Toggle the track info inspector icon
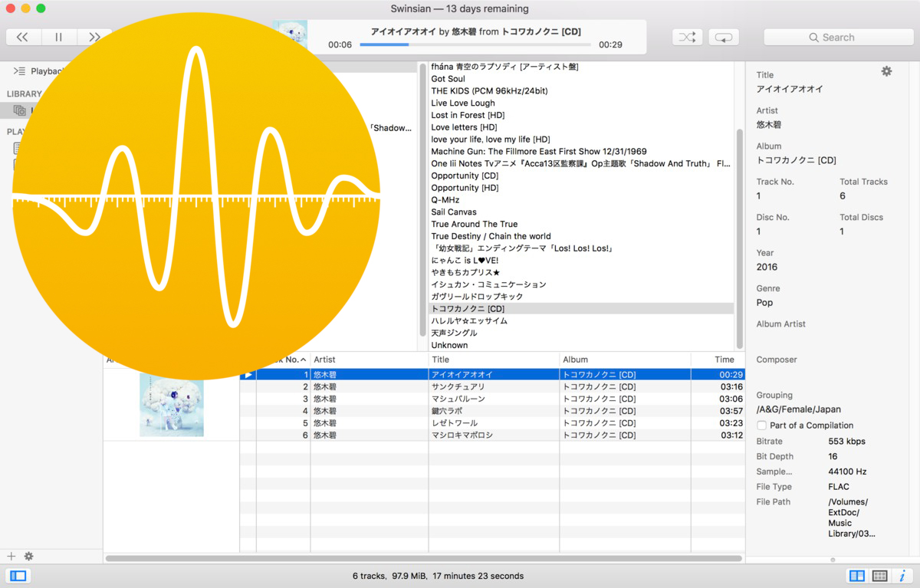This screenshot has width=920, height=588. click(902, 576)
